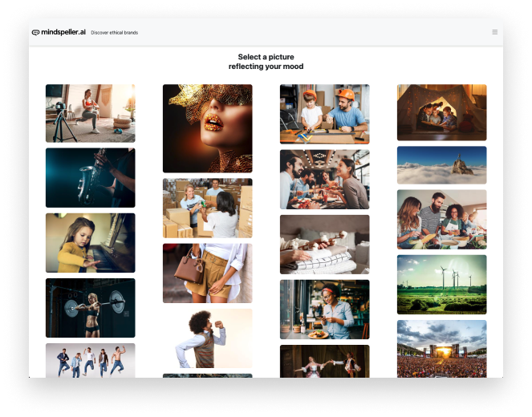This screenshot has height=417, width=532.
Task: Open the hamburger menu icon
Action: click(x=494, y=32)
